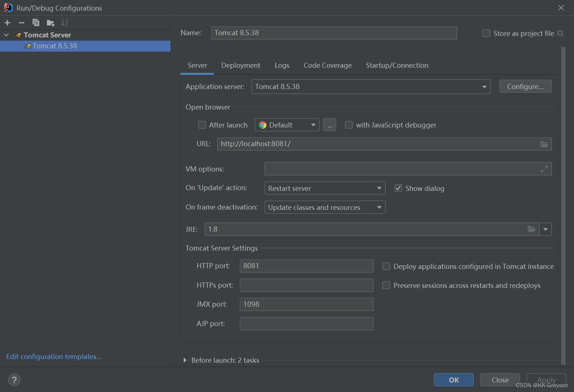The width and height of the screenshot is (574, 392).
Task: Open JRE dropdown arrow
Action: point(545,229)
